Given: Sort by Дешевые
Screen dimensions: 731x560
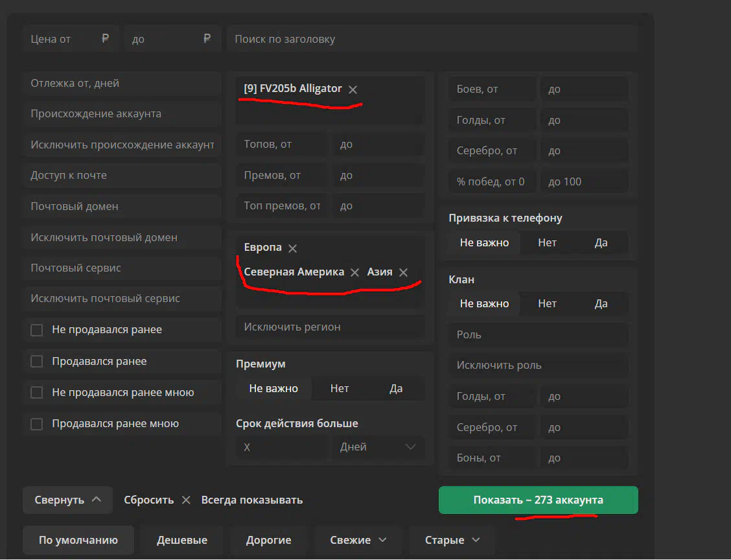Looking at the screenshot, I should click(182, 540).
